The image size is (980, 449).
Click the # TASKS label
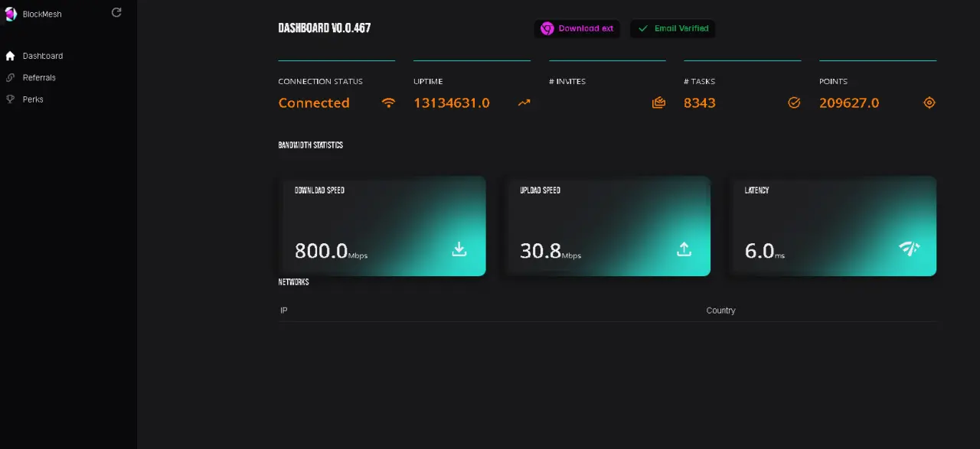[699, 81]
